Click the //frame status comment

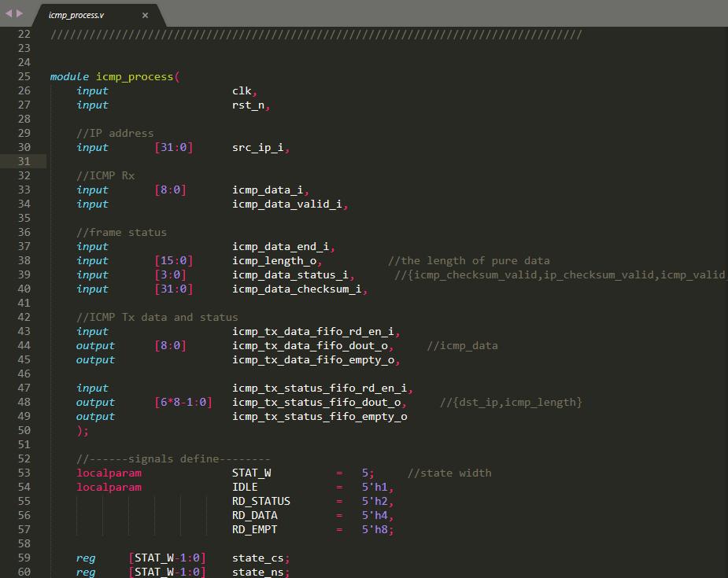(x=121, y=232)
